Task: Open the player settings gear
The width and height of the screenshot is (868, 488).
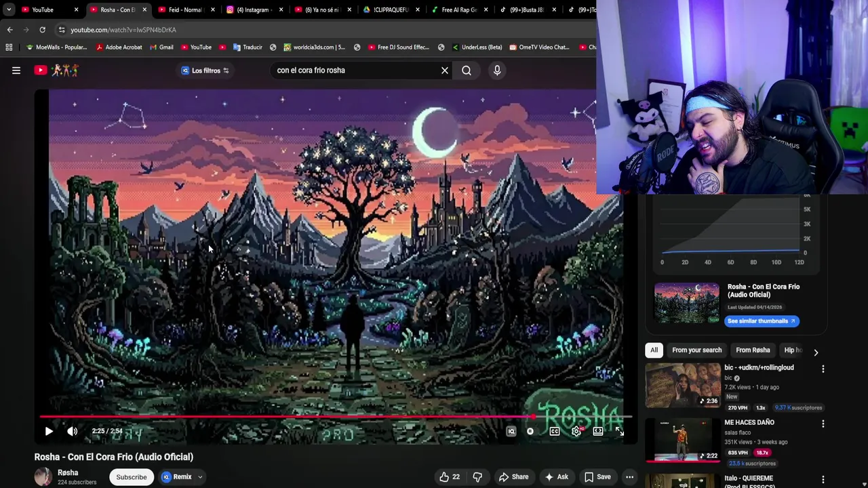Action: (x=576, y=431)
